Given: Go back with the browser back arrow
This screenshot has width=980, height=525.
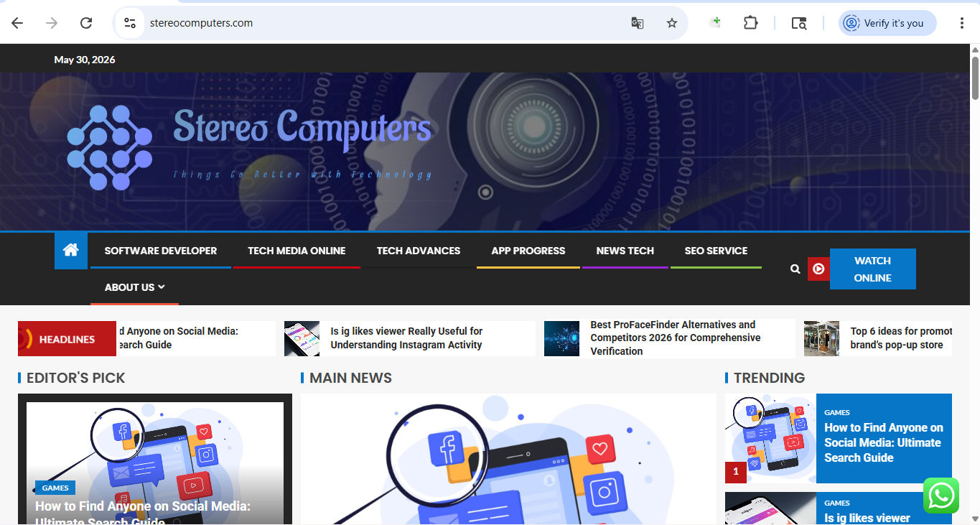Looking at the screenshot, I should click(17, 23).
